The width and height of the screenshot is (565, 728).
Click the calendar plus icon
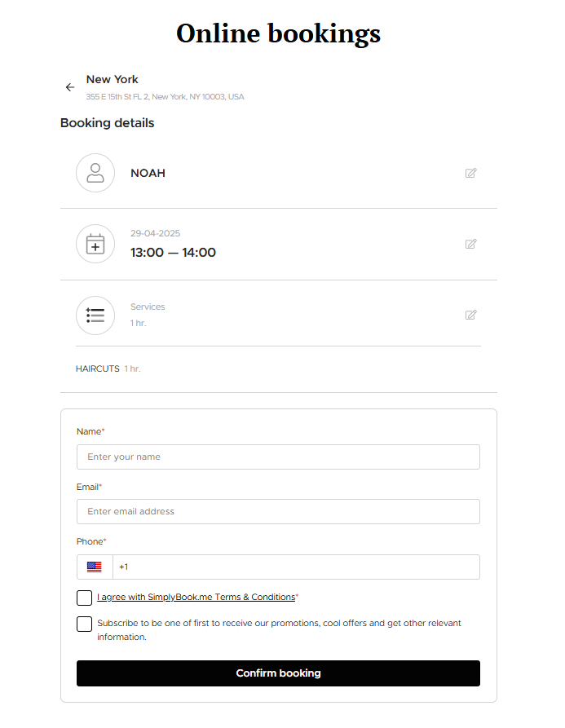[x=95, y=245]
